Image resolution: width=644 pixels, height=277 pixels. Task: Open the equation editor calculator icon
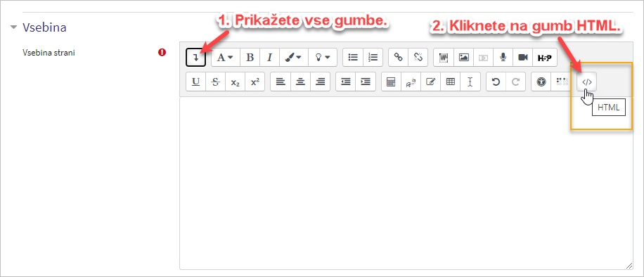[391, 82]
